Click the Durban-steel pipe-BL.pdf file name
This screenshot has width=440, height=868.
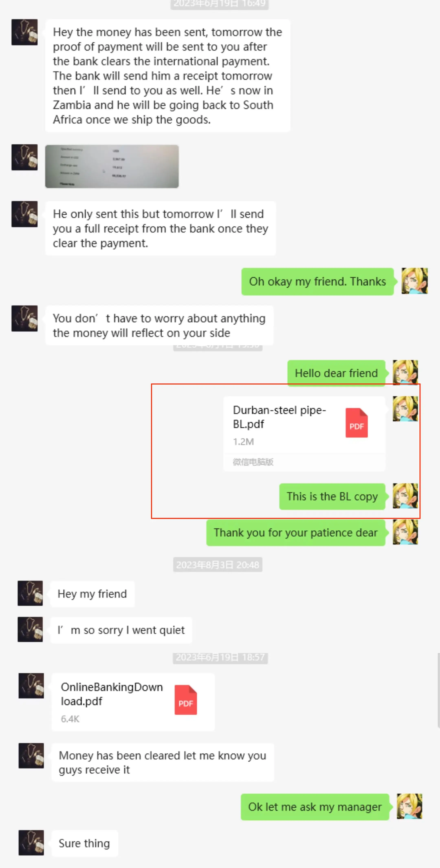pos(279,417)
